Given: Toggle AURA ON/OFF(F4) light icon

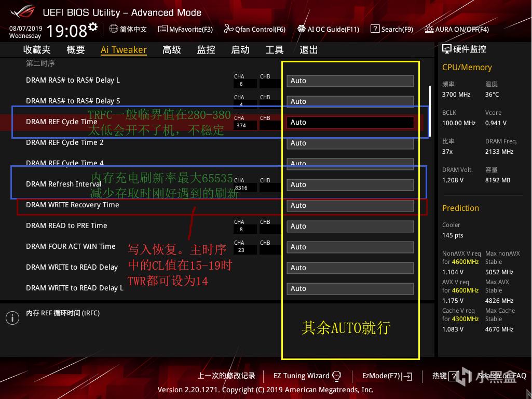Looking at the screenshot, I should click(429, 29).
